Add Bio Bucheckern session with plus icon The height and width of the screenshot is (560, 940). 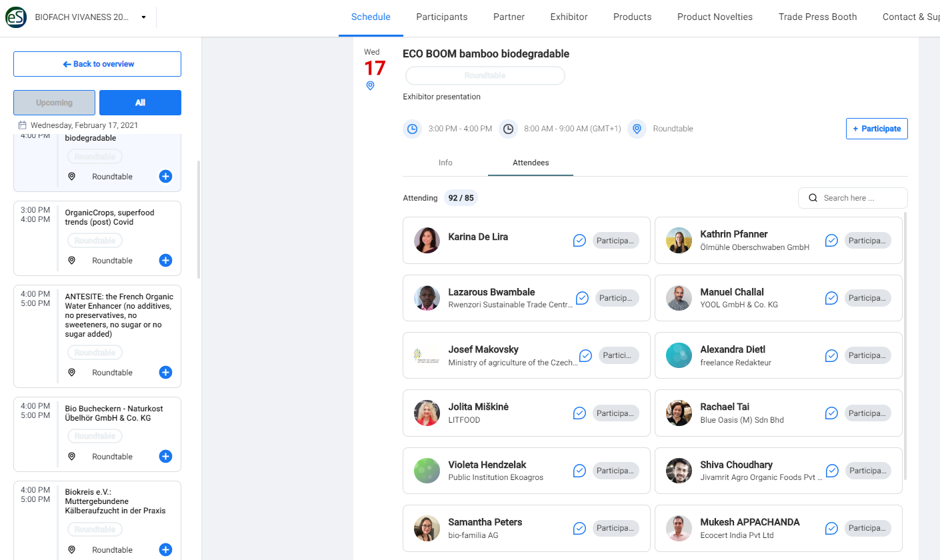[166, 457]
